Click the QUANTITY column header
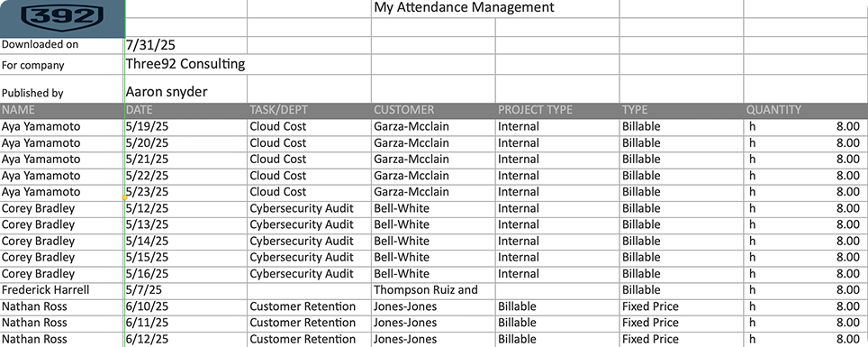The image size is (868, 347). [806, 110]
